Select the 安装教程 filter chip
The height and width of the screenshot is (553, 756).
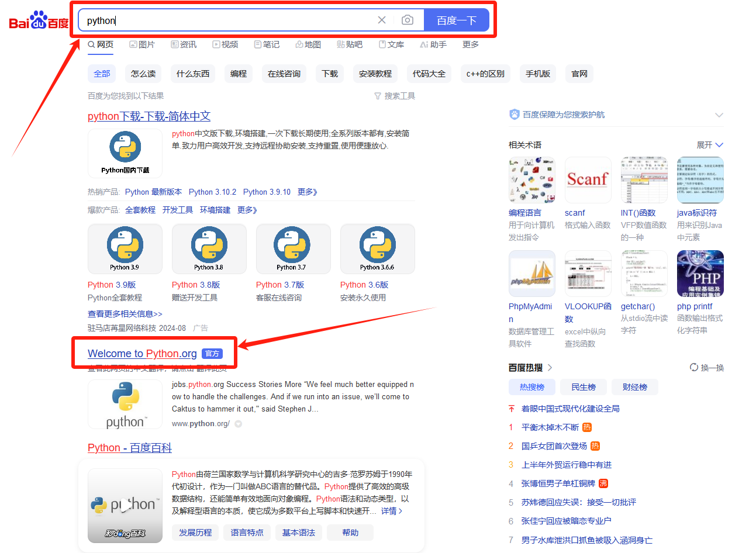pos(375,74)
